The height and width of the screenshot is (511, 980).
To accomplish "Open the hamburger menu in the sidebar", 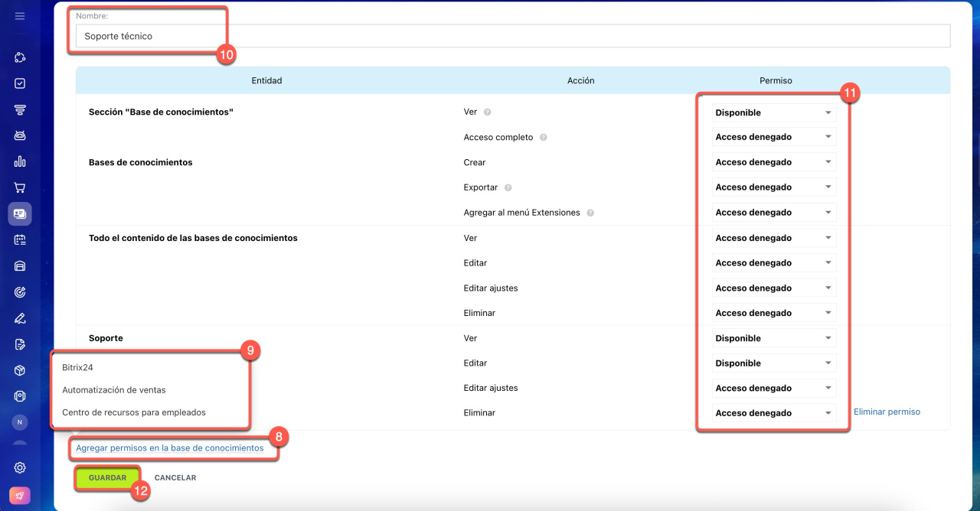I will (20, 16).
